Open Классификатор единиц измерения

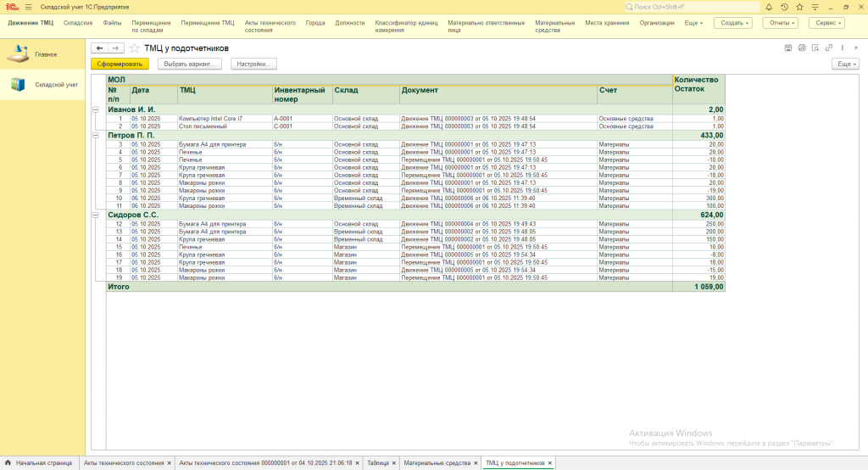pyautogui.click(x=406, y=26)
